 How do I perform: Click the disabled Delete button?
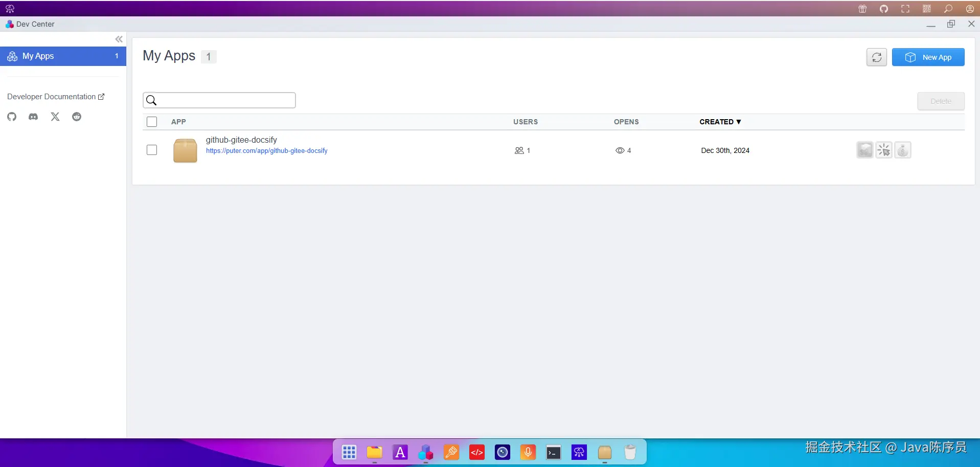tap(941, 101)
